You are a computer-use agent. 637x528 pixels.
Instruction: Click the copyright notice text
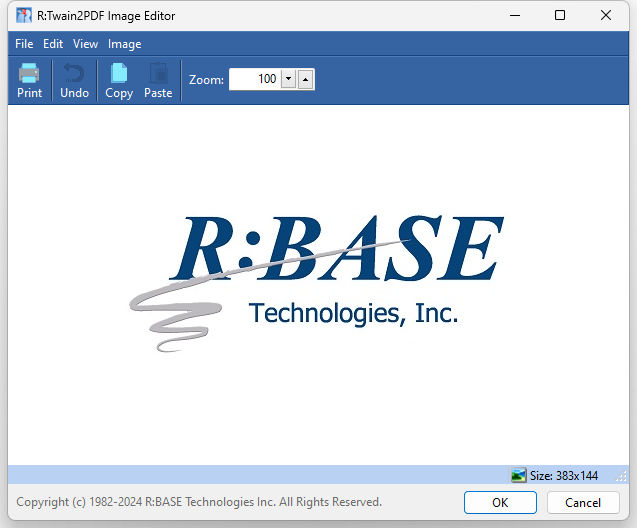click(199, 502)
